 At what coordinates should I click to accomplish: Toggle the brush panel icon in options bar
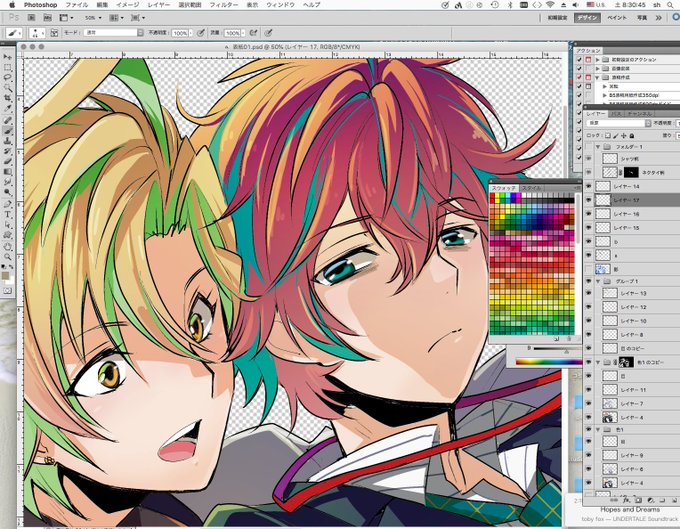pyautogui.click(x=54, y=33)
